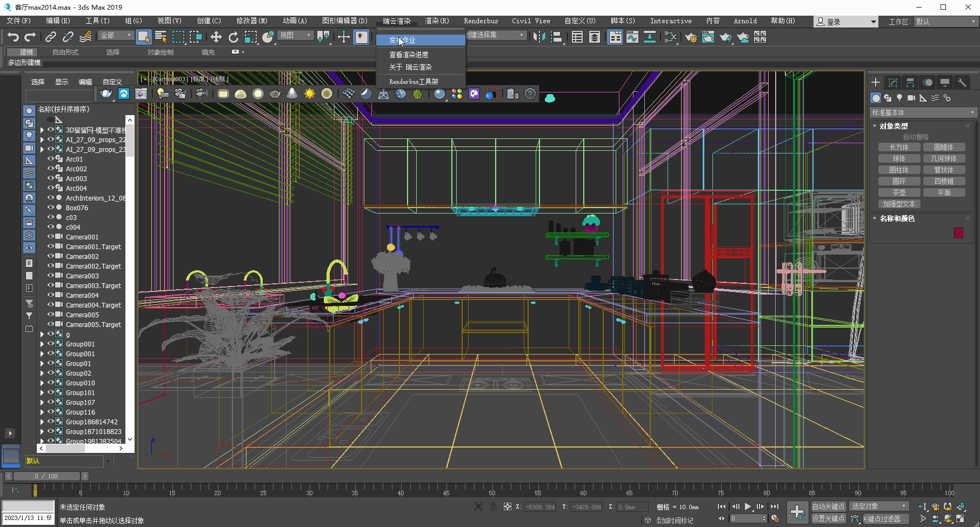980x527 pixels.
Task: Click the 登录 sign-in button
Action: (x=846, y=22)
